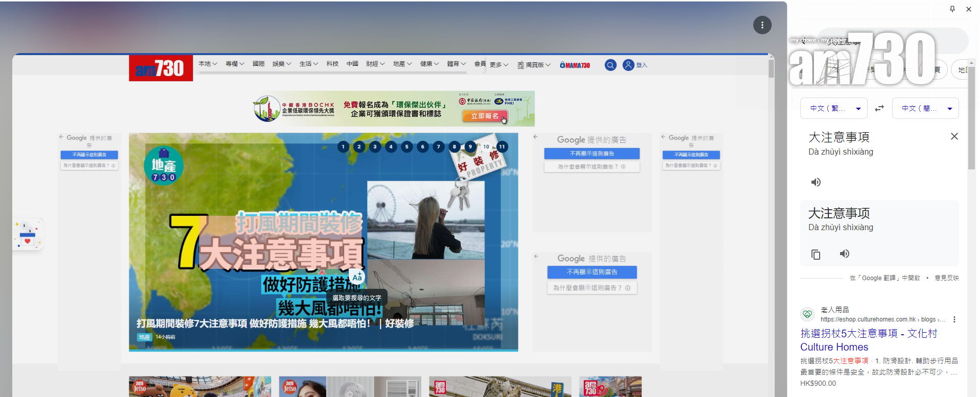This screenshot has width=980, height=397.
Task: Click the am730 search magnifier icon
Action: [610, 65]
